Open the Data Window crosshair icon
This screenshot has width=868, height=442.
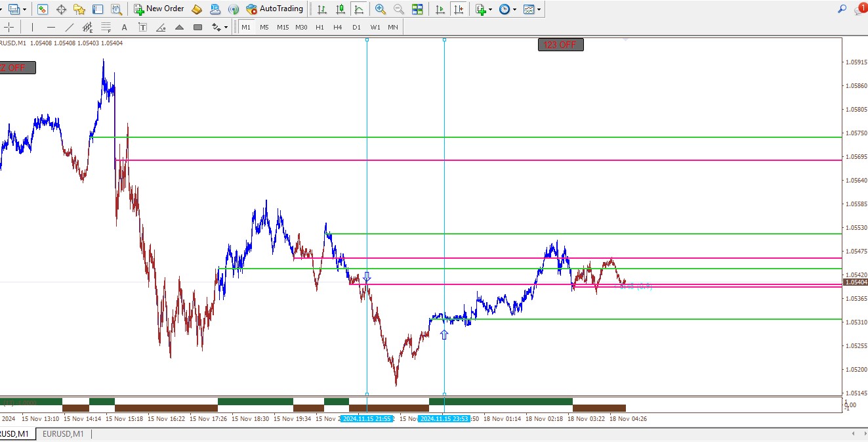[62, 9]
